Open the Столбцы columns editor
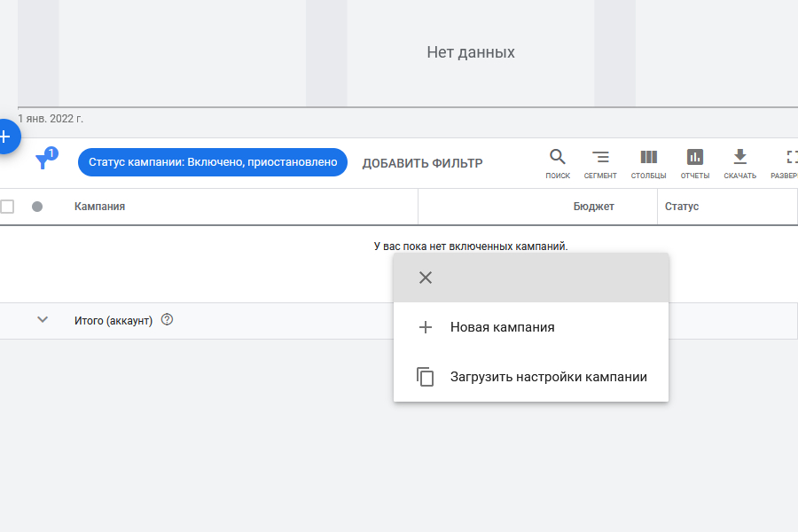The height and width of the screenshot is (532, 798). (x=648, y=162)
